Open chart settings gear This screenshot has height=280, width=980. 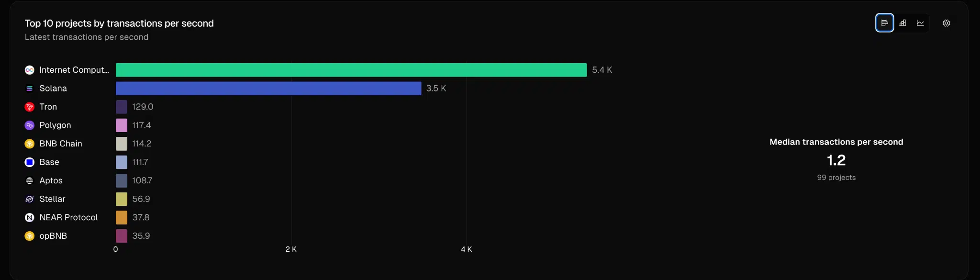[x=946, y=23]
